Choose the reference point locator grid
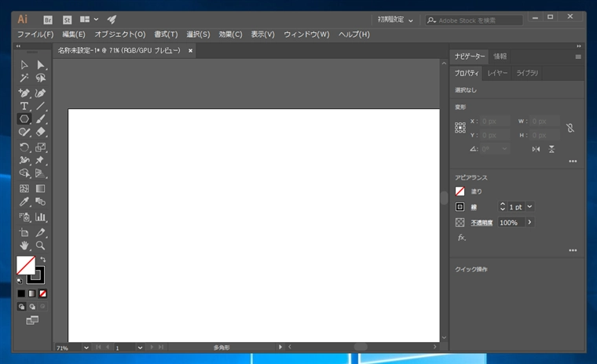597x364 pixels. [460, 128]
